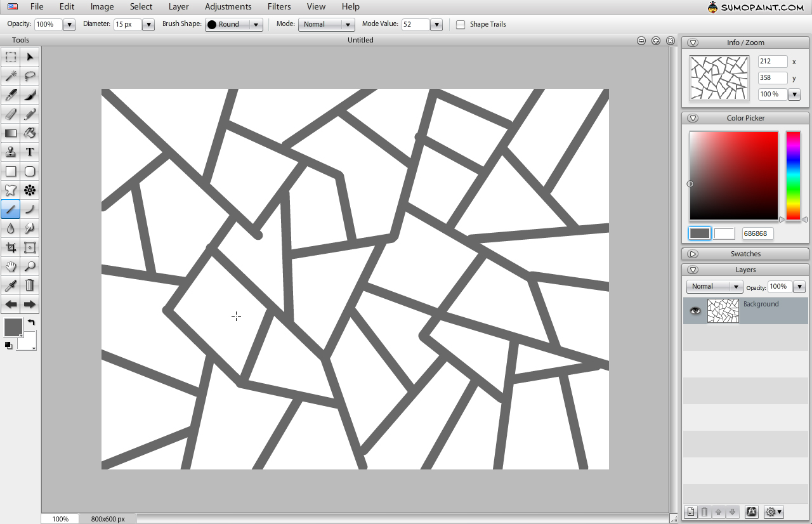The image size is (812, 524).
Task: Open layer effects fx button
Action: 751,512
